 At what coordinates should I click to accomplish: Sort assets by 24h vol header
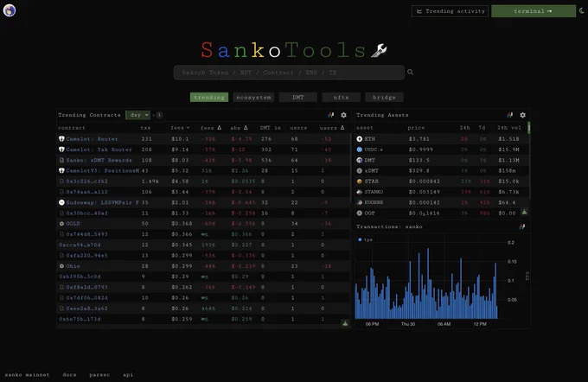[508, 128]
